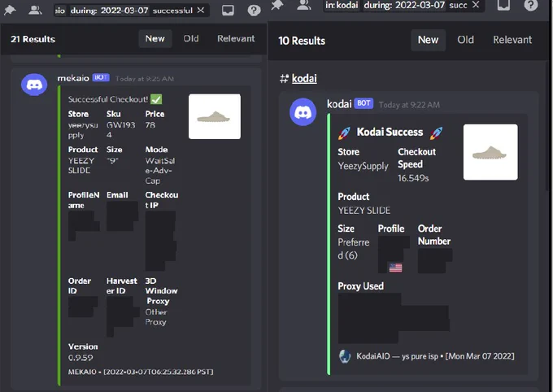Click the '21 Results' count label
Viewport: 553px width, 392px height.
(33, 39)
